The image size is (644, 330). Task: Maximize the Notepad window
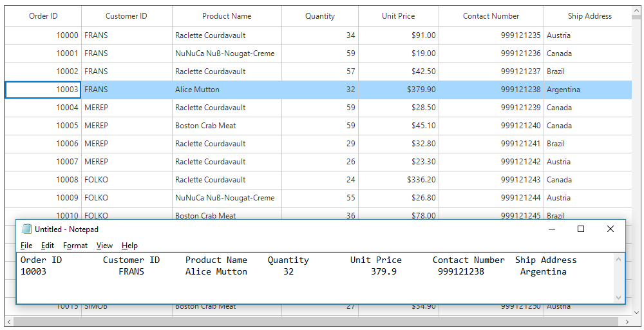click(x=581, y=229)
